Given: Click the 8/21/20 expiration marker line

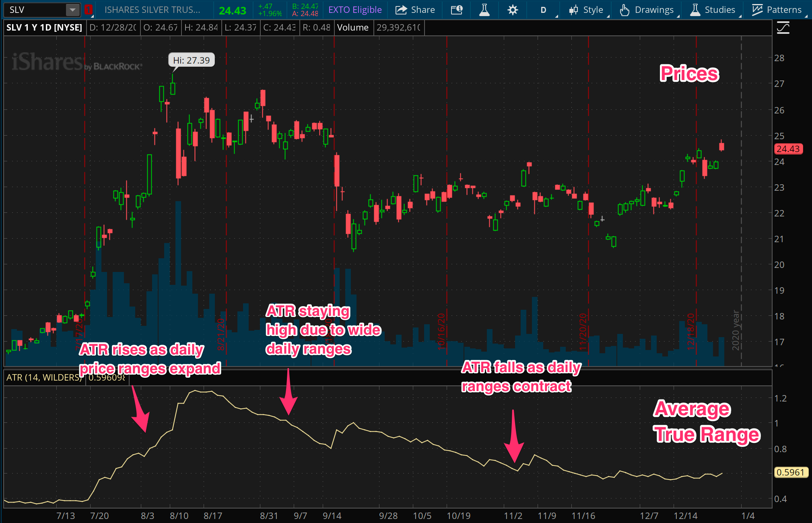Looking at the screenshot, I should pyautogui.click(x=226, y=201).
